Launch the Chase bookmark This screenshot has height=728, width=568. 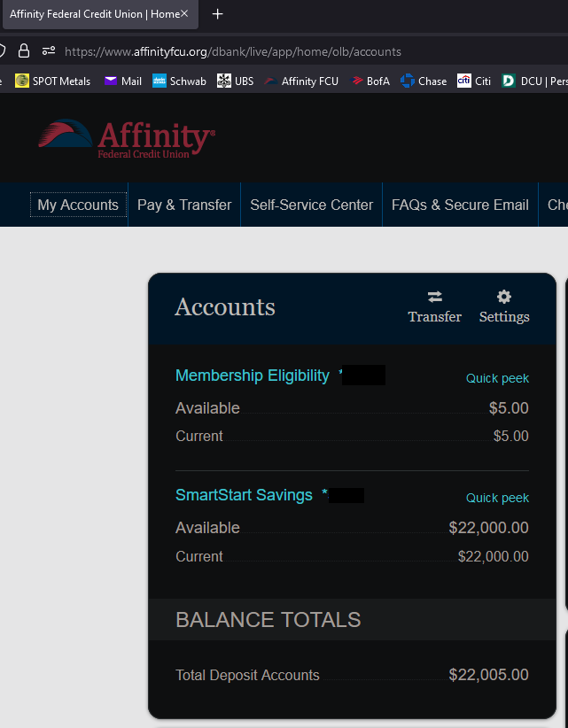click(423, 81)
